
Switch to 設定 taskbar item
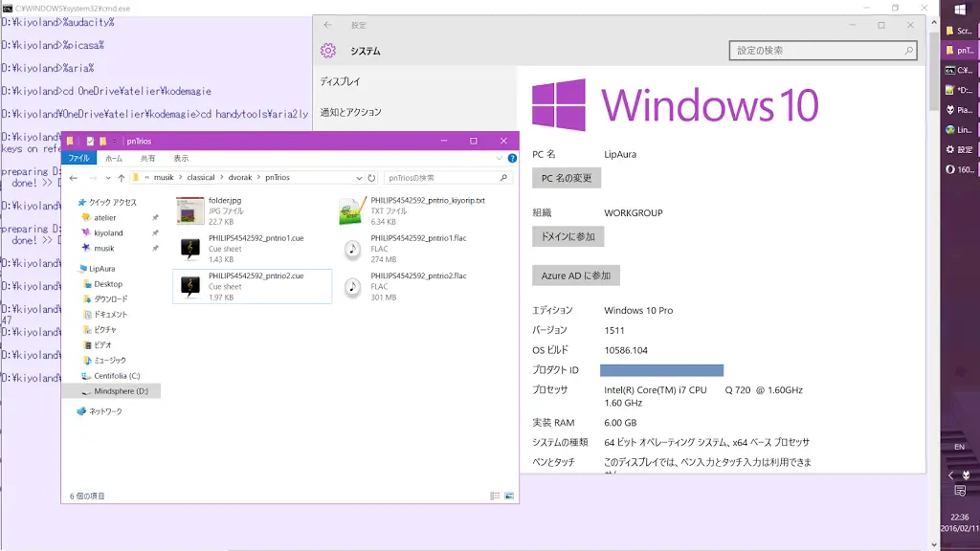tap(960, 149)
